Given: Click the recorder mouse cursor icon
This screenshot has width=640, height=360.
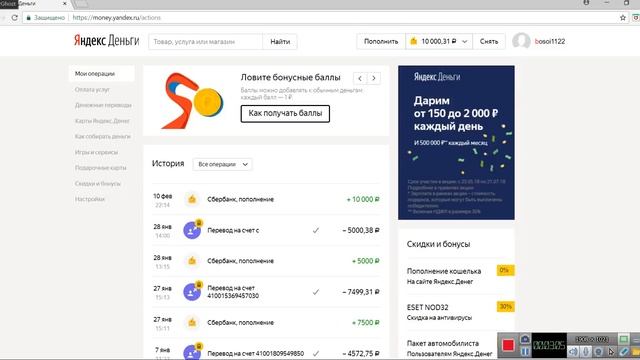Looking at the screenshot, I should click(x=611, y=351).
